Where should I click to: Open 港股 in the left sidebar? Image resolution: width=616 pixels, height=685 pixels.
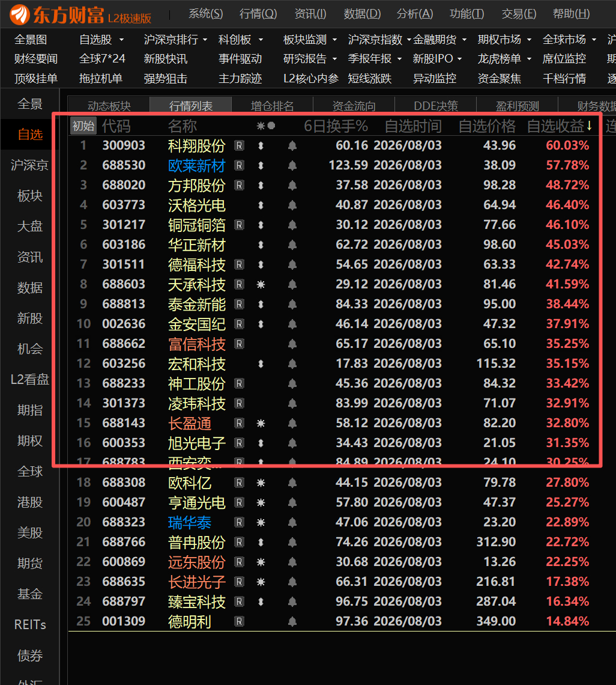pyautogui.click(x=29, y=502)
